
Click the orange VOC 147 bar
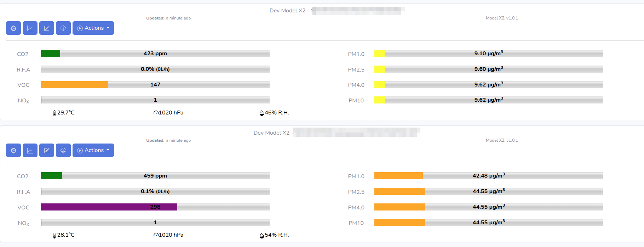click(x=155, y=85)
